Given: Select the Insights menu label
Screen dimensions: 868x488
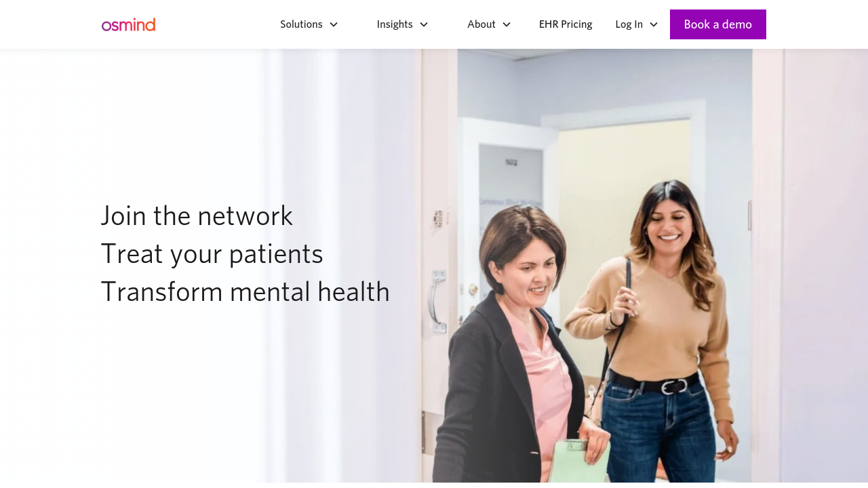Looking at the screenshot, I should (x=395, y=24).
